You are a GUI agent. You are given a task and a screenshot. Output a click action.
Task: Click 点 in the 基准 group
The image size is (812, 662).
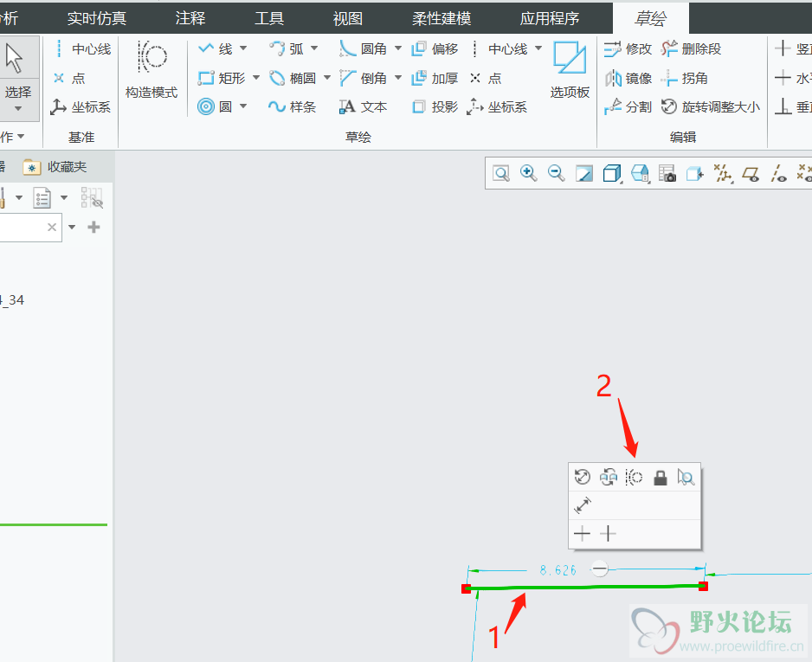69,78
